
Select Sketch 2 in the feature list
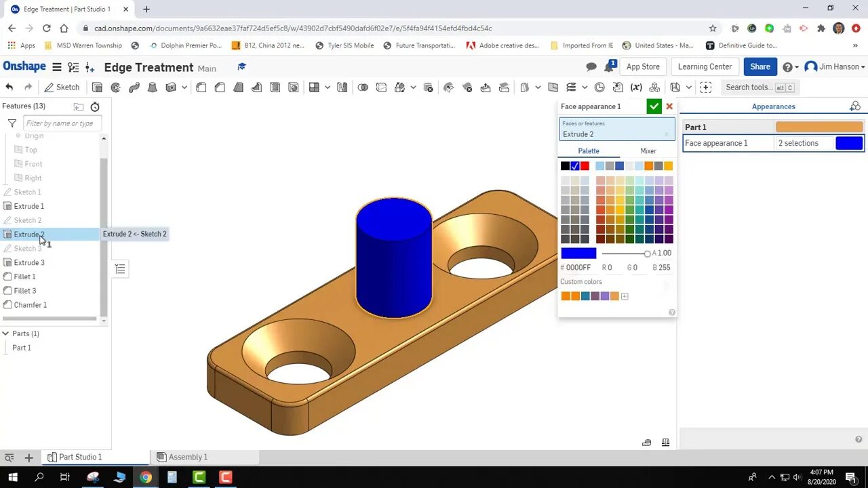(28, 220)
